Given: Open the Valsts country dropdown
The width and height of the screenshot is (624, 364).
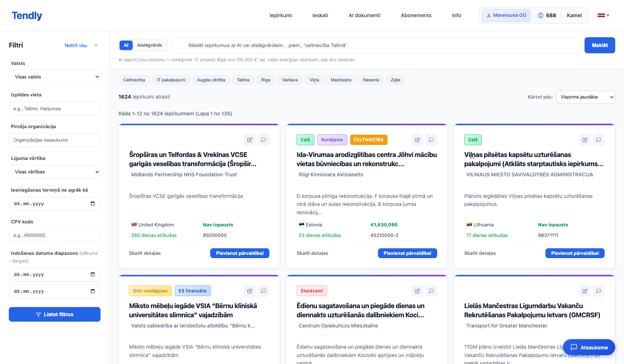Looking at the screenshot, I should (x=54, y=77).
